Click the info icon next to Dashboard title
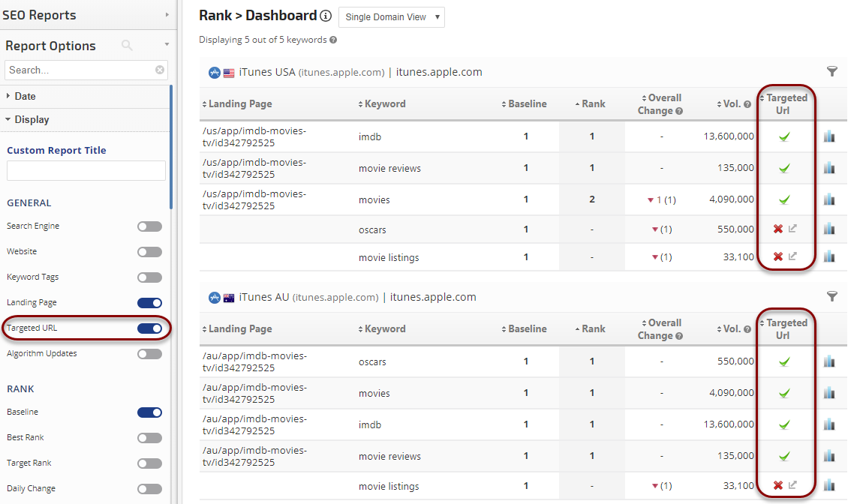The image size is (860, 504). tap(325, 16)
